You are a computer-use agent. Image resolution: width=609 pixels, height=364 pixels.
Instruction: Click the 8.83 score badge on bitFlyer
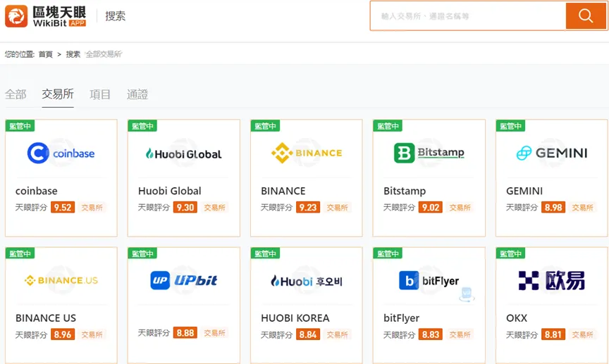pos(431,334)
